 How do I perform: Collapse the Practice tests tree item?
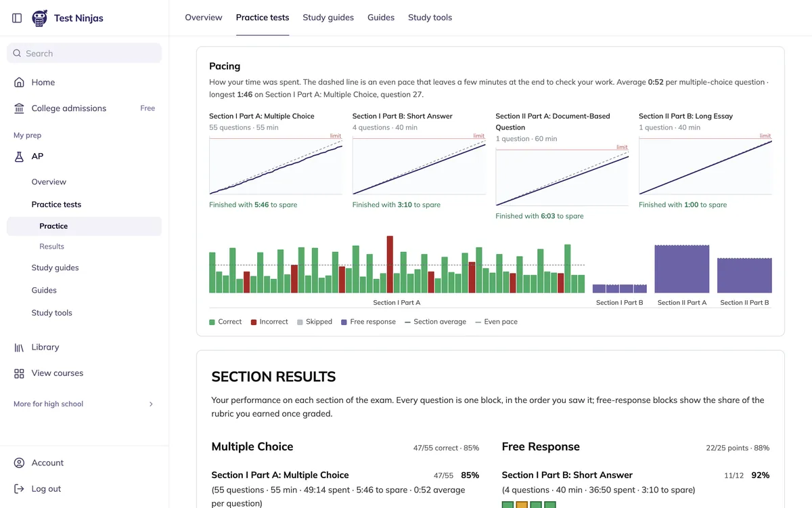(84, 205)
